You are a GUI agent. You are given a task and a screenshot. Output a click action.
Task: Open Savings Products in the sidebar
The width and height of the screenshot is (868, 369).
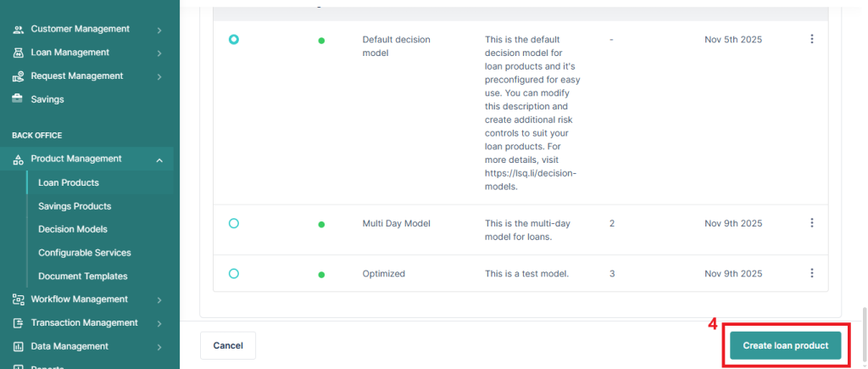coord(75,206)
